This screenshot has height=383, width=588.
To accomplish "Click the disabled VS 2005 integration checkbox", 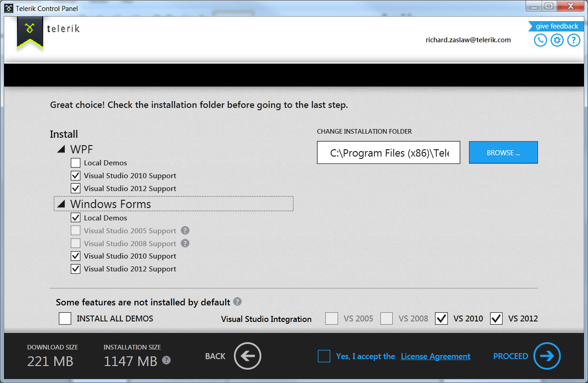I will click(x=332, y=318).
